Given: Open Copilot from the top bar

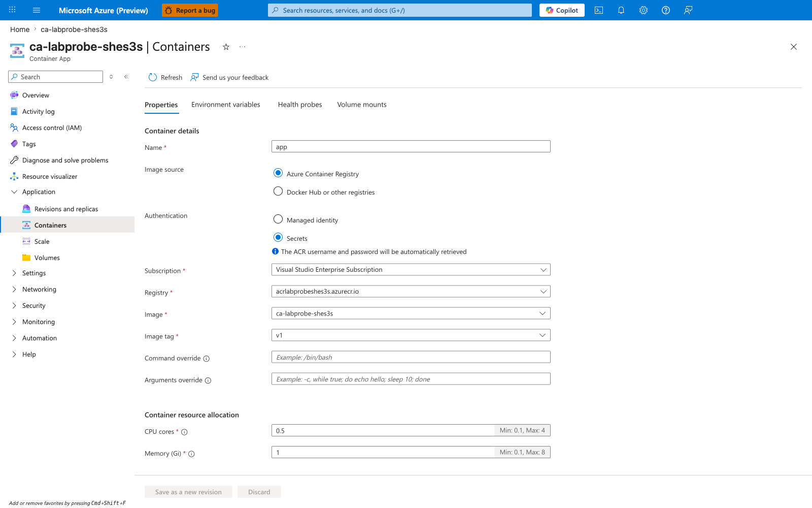Looking at the screenshot, I should (562, 10).
